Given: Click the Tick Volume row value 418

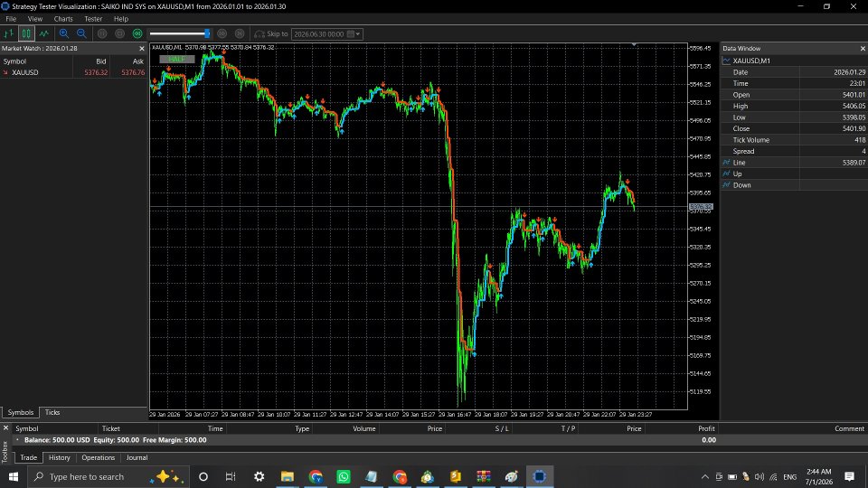Looking at the screenshot, I should tap(860, 140).
